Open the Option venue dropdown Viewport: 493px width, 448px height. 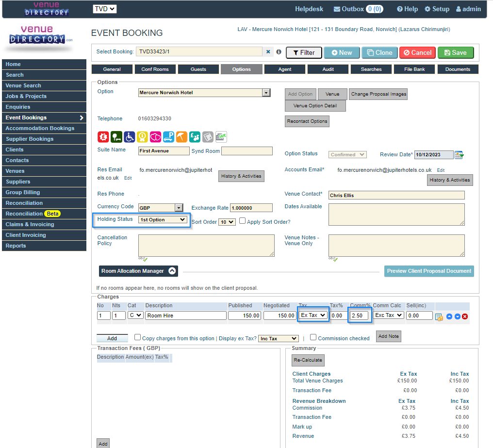coord(266,93)
